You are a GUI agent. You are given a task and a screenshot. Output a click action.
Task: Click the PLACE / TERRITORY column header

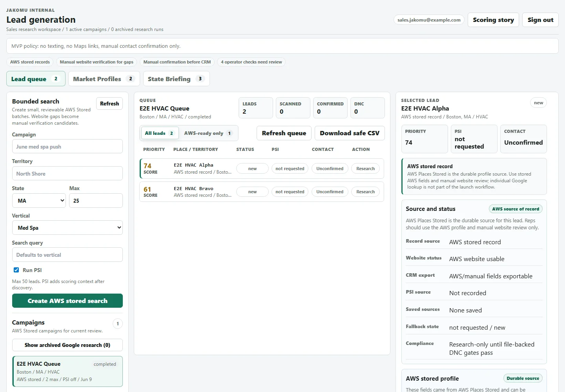click(x=196, y=149)
